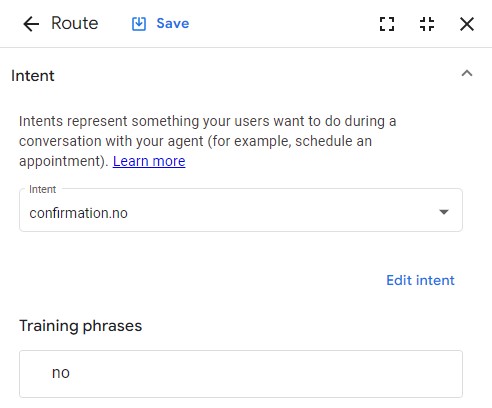This screenshot has height=408, width=492.
Task: Click the word "no" in training phrases
Action: pyautogui.click(x=61, y=373)
